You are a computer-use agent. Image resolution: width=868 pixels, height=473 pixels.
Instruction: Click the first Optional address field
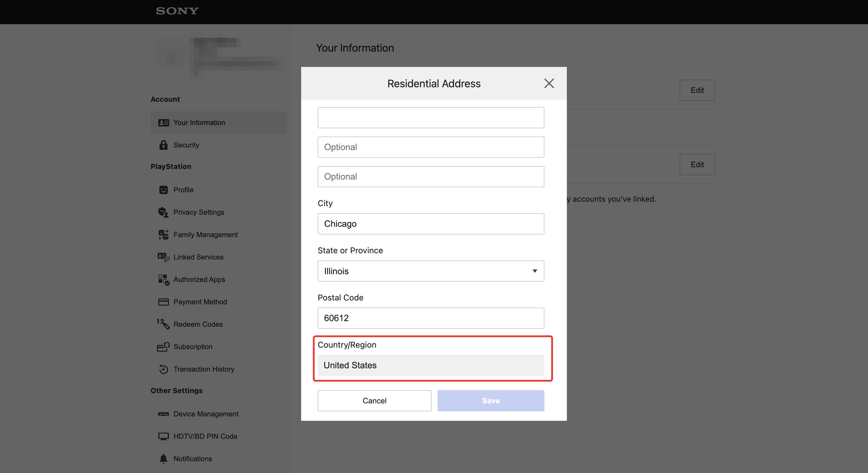pyautogui.click(x=431, y=147)
